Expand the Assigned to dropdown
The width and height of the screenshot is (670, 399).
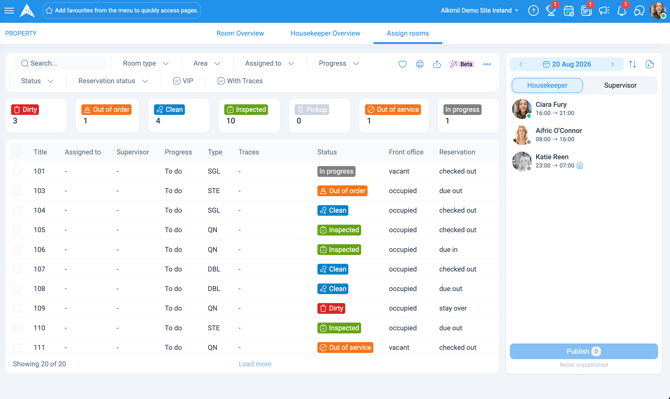click(x=270, y=63)
